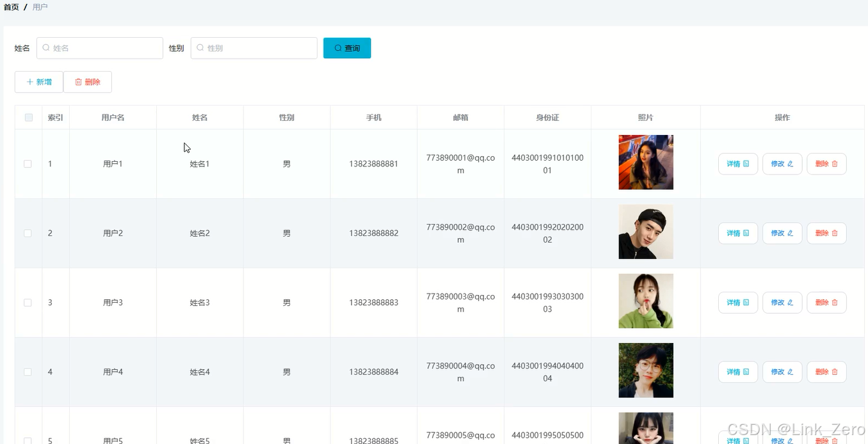This screenshot has width=868, height=444.
Task: Check the checkbox for row index 3
Action: [28, 303]
